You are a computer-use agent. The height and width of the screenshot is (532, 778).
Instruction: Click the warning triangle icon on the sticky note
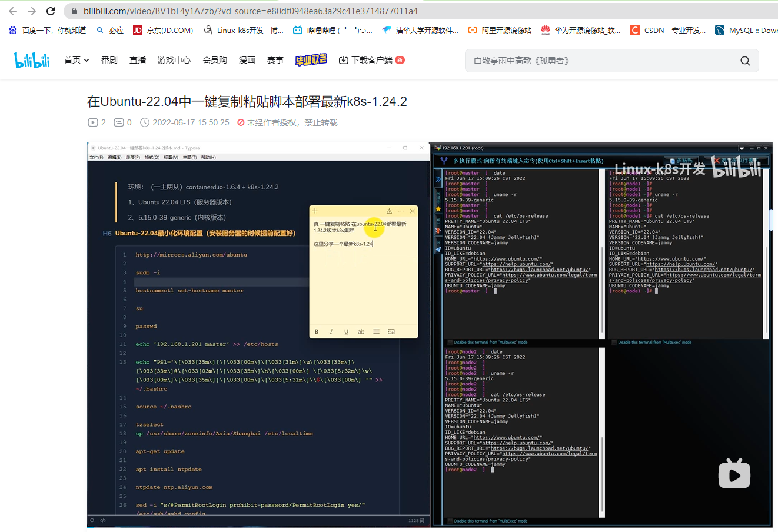click(389, 211)
